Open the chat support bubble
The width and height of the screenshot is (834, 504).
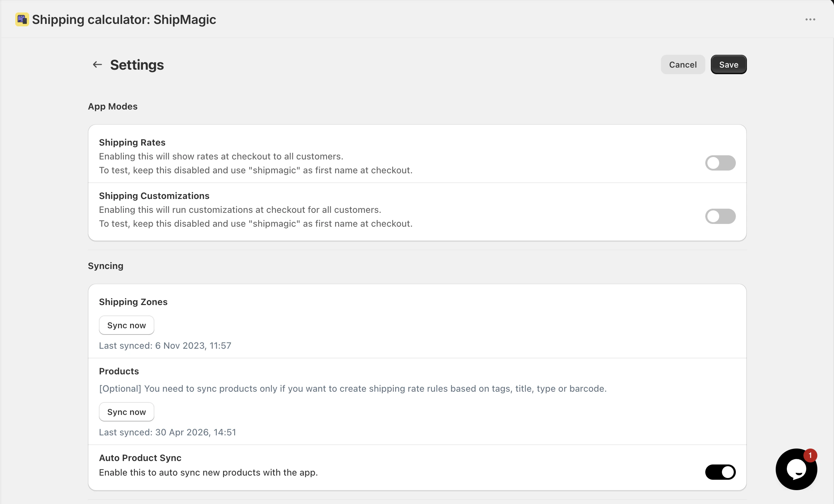point(796,469)
